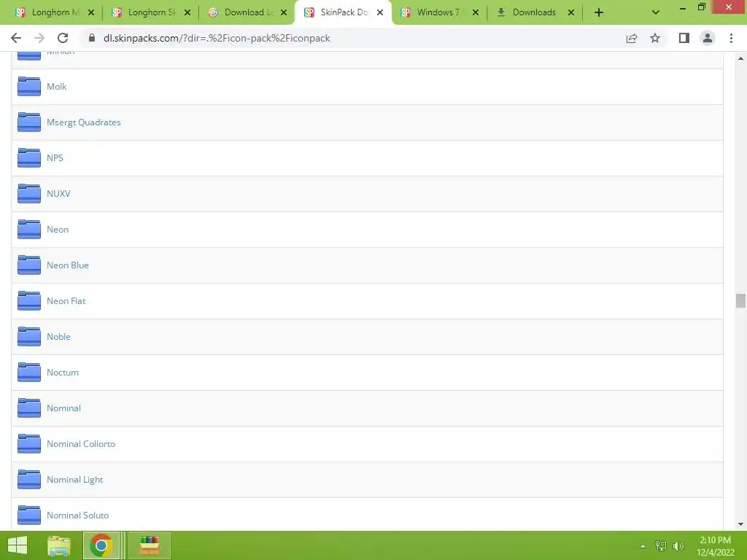747x560 pixels.
Task: Open File Explorer from the taskbar
Action: tap(59, 545)
